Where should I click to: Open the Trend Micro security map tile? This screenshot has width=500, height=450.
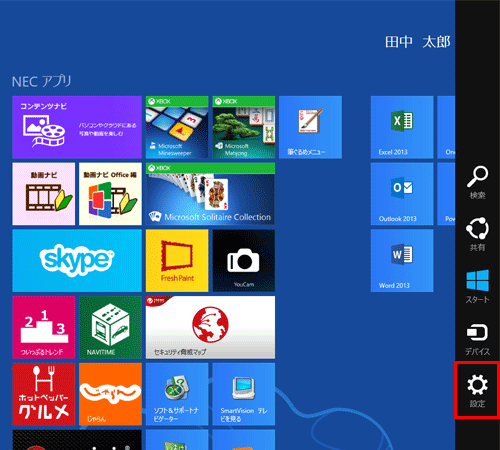tap(210, 327)
